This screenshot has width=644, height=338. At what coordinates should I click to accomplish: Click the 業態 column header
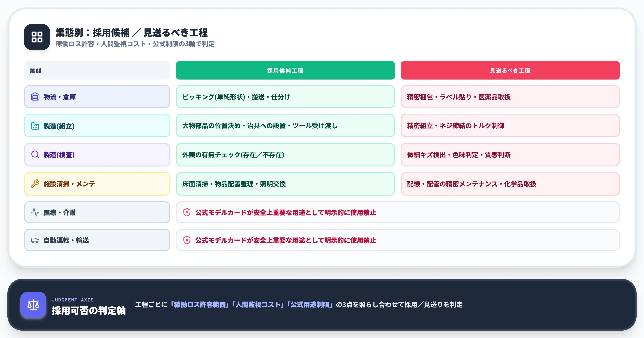(x=97, y=71)
